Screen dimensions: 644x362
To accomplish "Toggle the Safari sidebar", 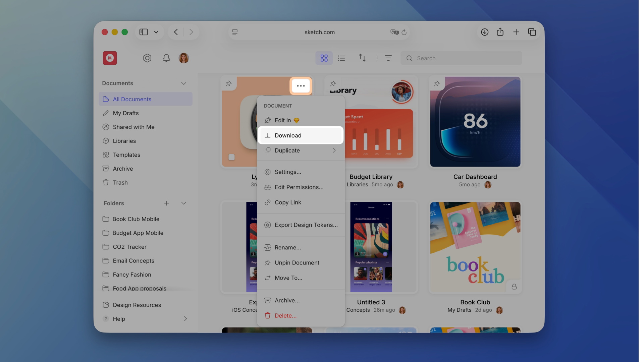I will (144, 32).
